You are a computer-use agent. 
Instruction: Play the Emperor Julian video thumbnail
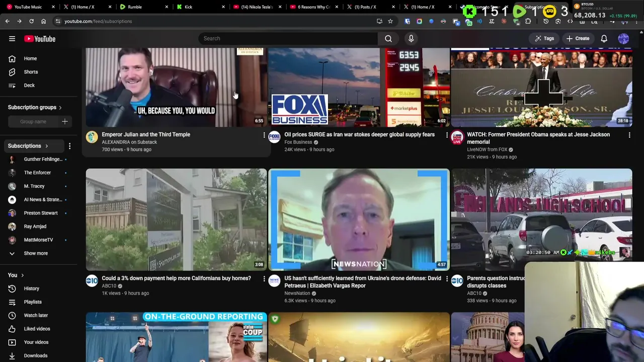pyautogui.click(x=176, y=87)
